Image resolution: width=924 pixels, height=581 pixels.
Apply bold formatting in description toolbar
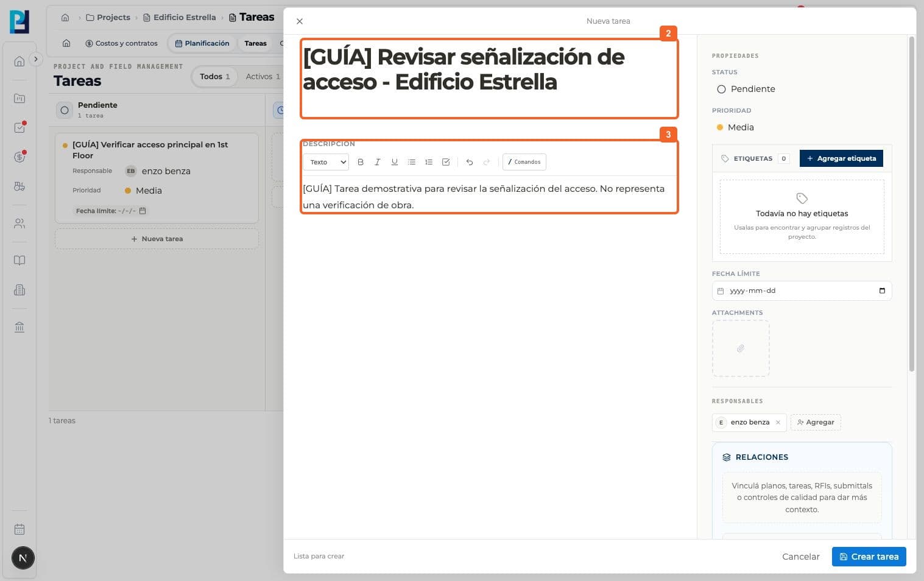coord(361,162)
